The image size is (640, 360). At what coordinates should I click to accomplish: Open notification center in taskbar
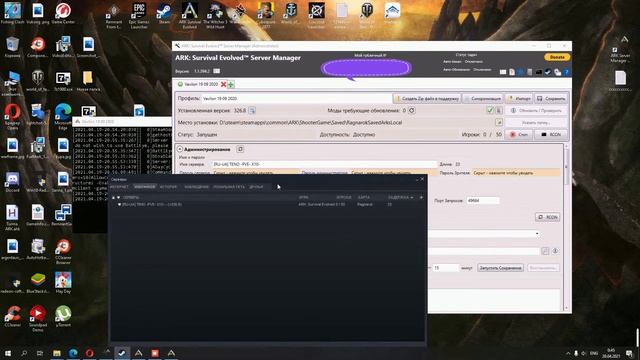pos(630,353)
